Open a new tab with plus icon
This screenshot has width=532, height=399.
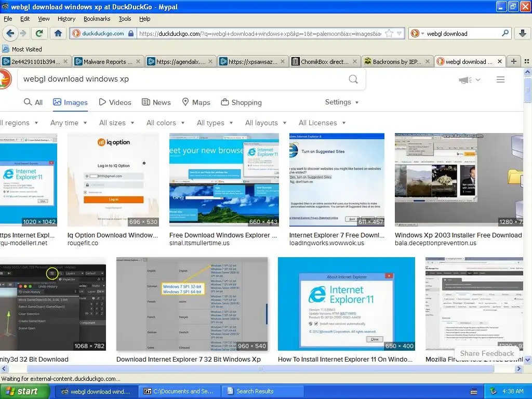(514, 61)
